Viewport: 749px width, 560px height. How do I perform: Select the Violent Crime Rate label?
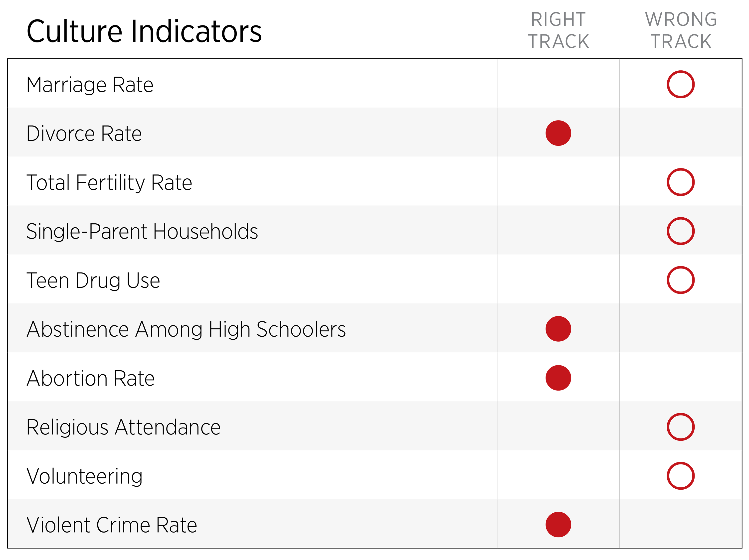tap(112, 525)
